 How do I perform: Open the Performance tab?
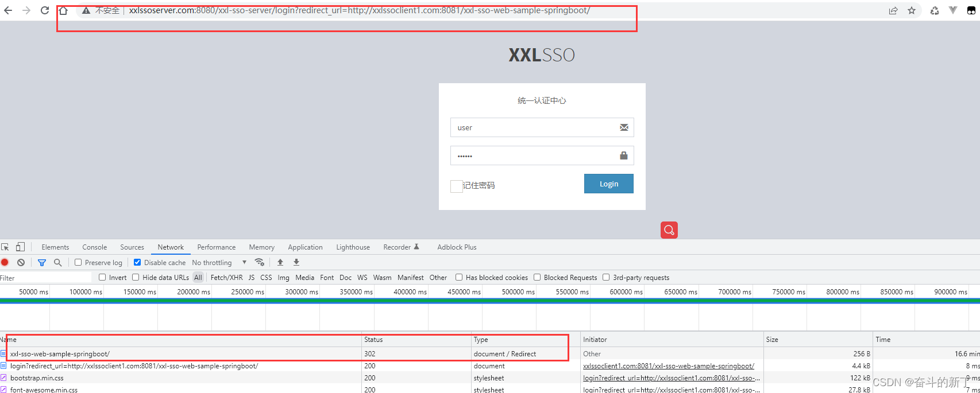[x=217, y=247]
